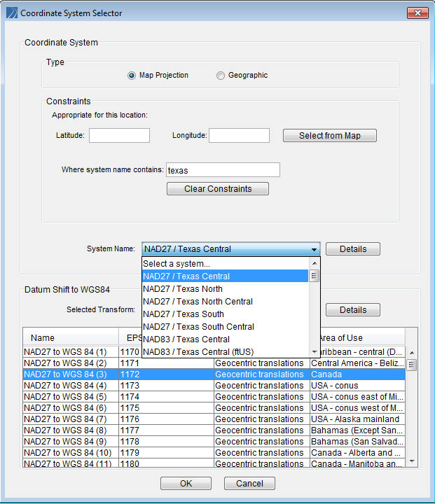The height and width of the screenshot is (504, 435).
Task: Click the Cancel button
Action: click(249, 484)
